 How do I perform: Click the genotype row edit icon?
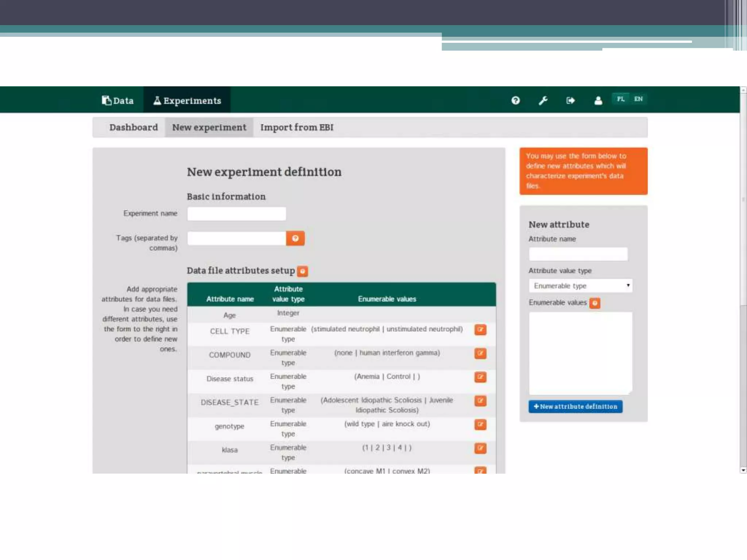(x=480, y=424)
